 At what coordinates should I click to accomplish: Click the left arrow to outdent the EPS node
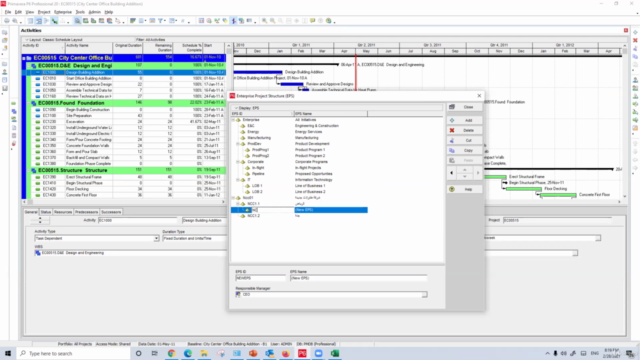(x=451, y=173)
